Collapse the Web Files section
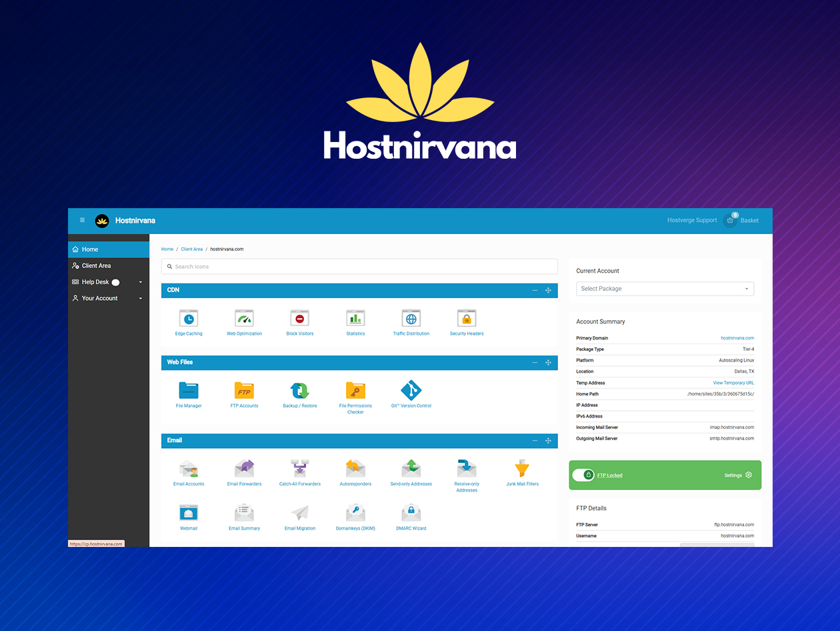This screenshot has width=840, height=631. point(534,363)
